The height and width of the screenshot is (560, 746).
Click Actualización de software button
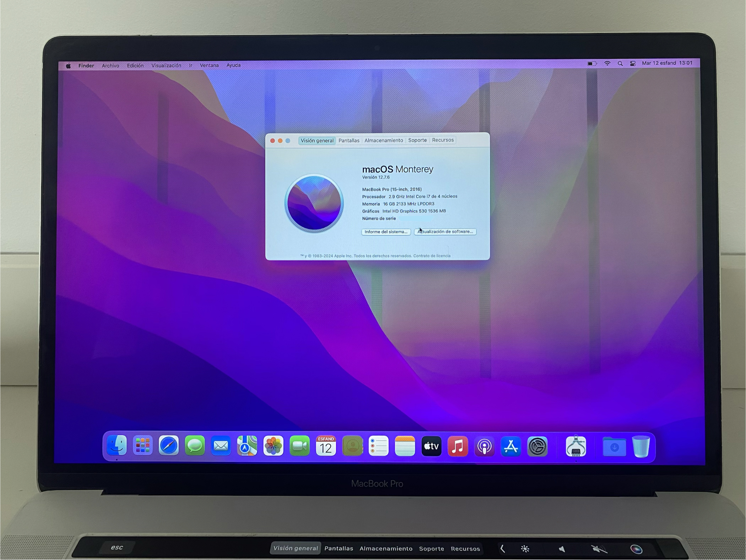(x=445, y=232)
